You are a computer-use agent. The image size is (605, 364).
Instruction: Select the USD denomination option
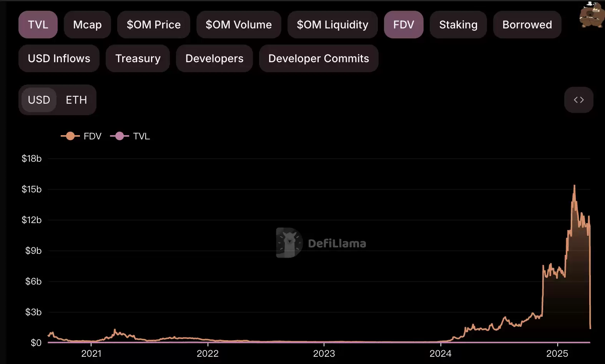[39, 100]
